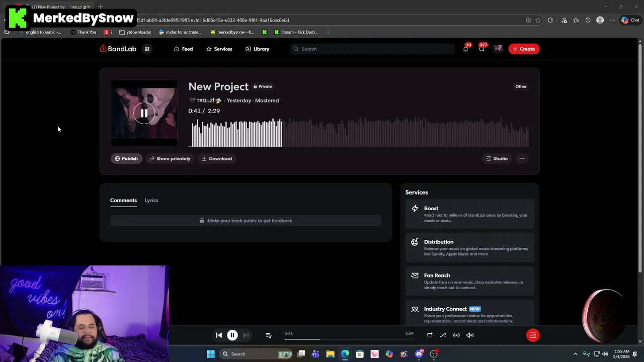Open the clock and date panel

[x=622, y=354]
